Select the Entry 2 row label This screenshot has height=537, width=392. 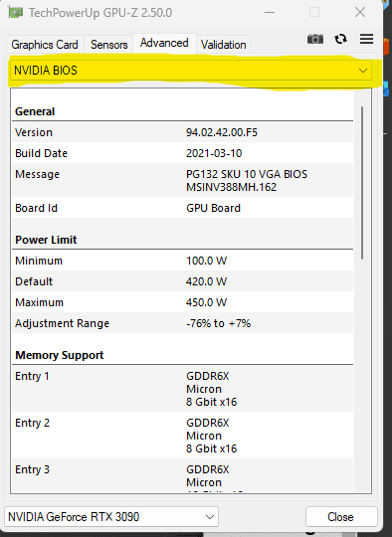click(x=32, y=423)
